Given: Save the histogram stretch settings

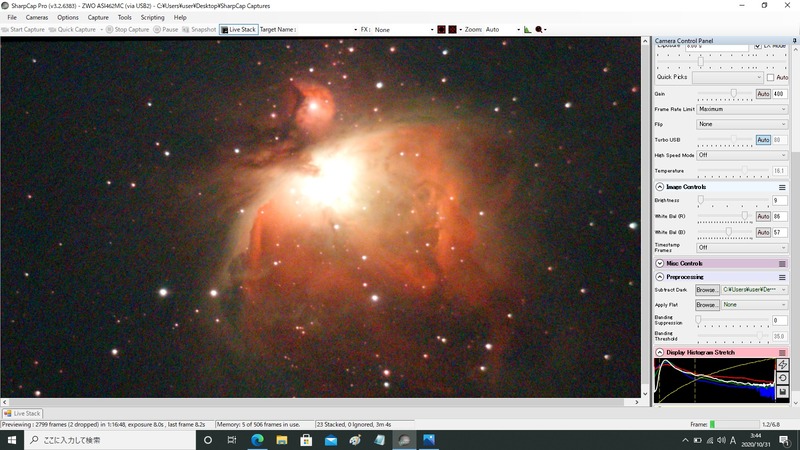Looking at the screenshot, I should (782, 392).
